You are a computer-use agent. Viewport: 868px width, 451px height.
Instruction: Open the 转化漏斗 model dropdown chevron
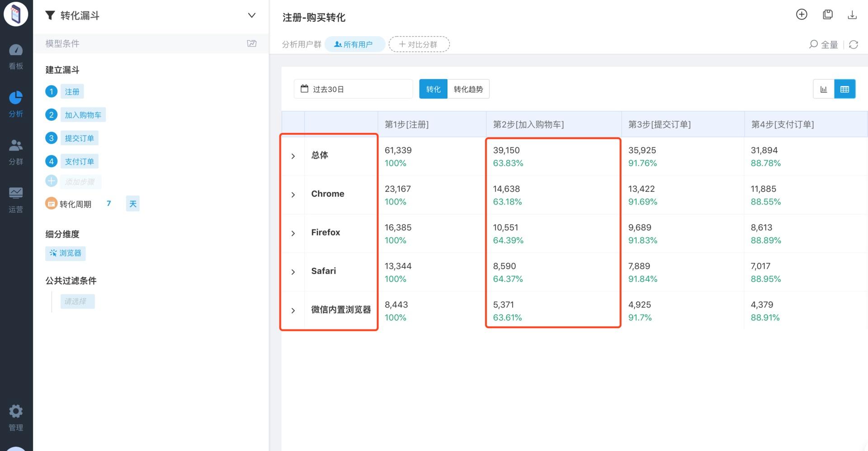coord(252,15)
